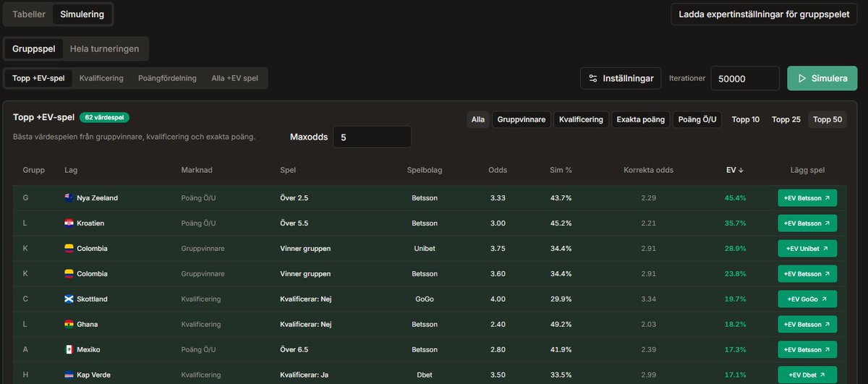This screenshot has height=384, width=868.
Task: Click the 45.4% EV value
Action: coord(736,198)
